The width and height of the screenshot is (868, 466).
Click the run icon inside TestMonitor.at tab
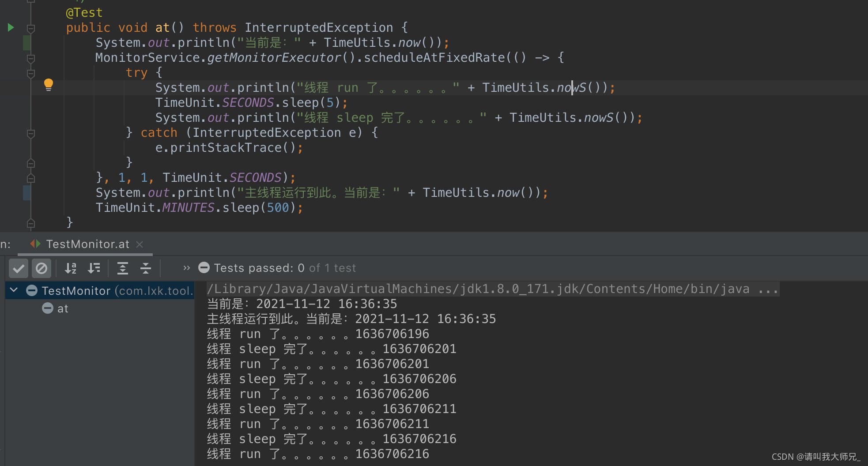coord(35,244)
